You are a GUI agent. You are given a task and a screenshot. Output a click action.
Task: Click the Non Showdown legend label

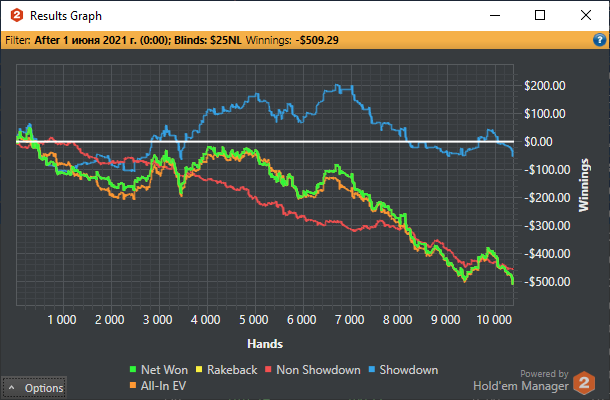(318, 370)
